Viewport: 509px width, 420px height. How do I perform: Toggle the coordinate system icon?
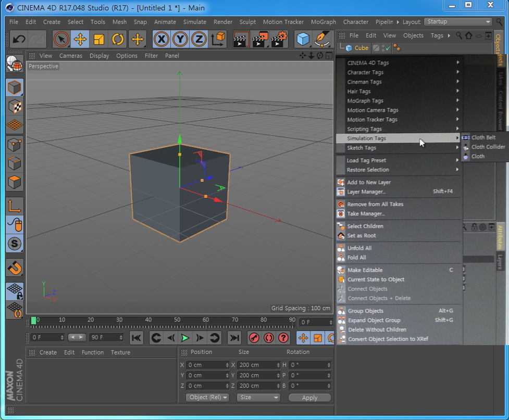point(218,39)
